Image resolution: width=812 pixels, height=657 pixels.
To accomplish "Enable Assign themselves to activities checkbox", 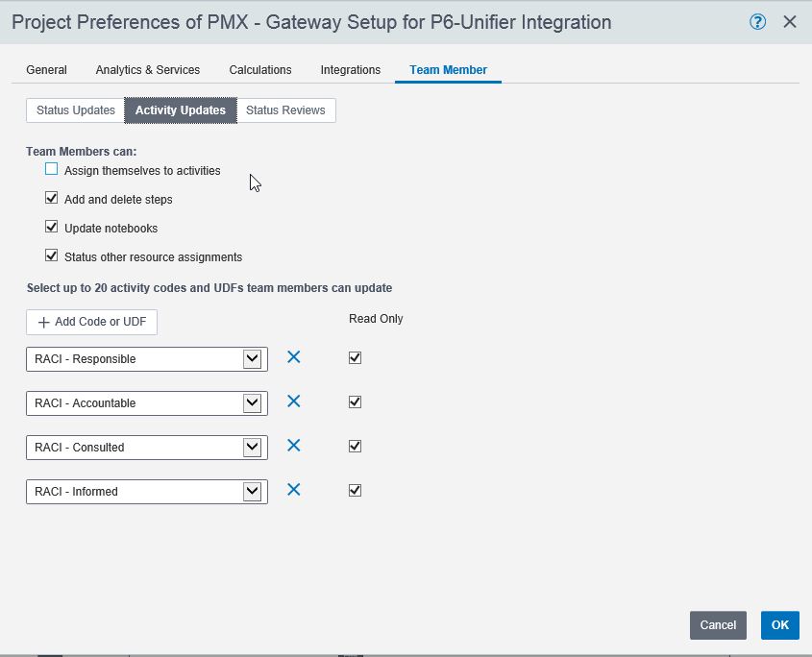I will [52, 170].
